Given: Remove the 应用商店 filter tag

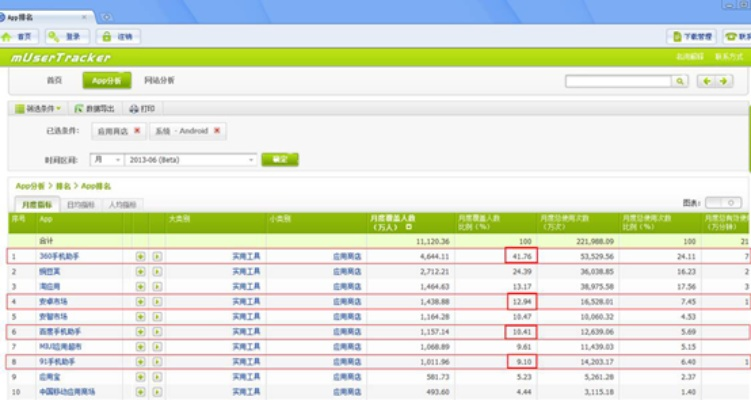Looking at the screenshot, I should click(x=137, y=130).
